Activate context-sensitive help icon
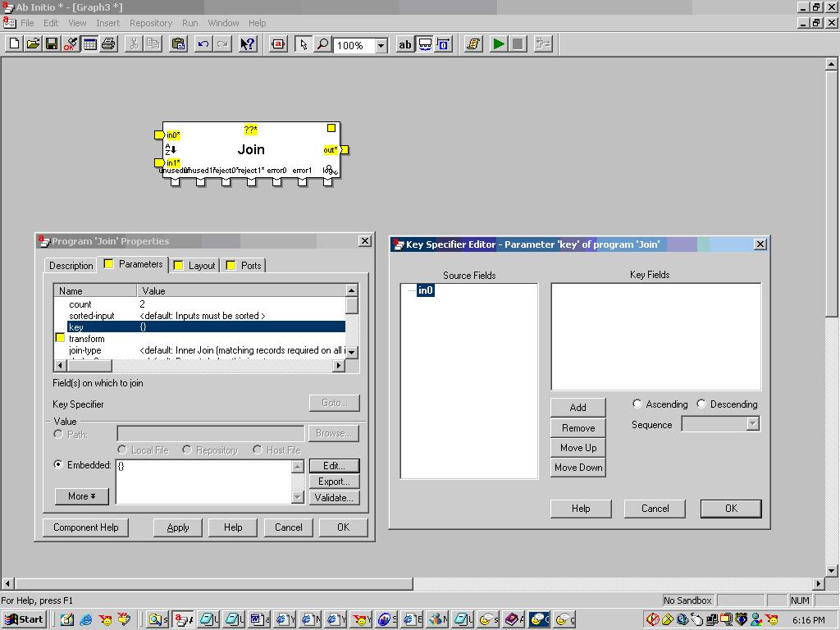 pyautogui.click(x=247, y=44)
